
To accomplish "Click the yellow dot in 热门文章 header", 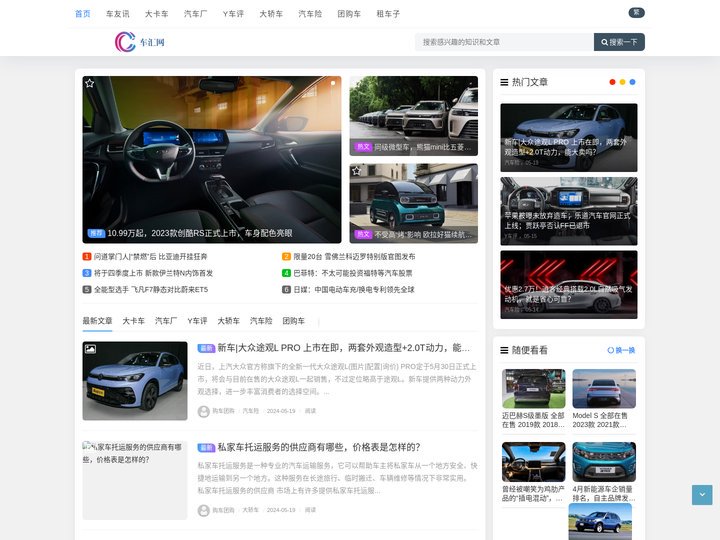I will pos(622,82).
